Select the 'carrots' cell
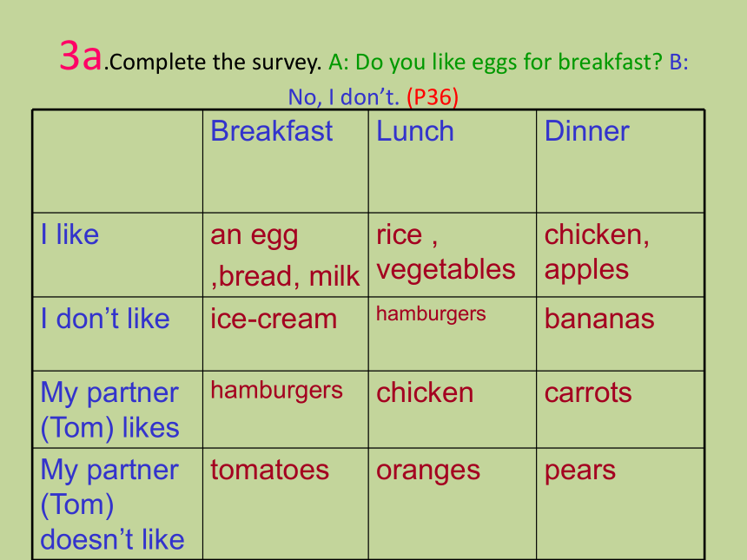 coord(588,392)
